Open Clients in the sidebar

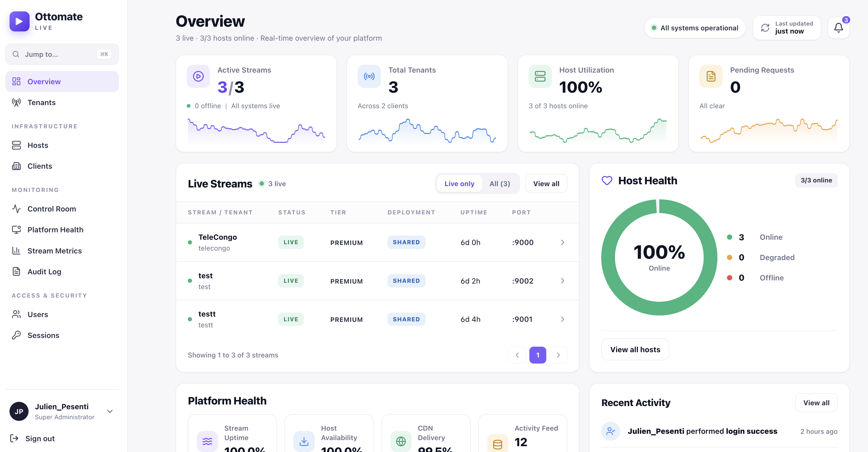click(62, 166)
